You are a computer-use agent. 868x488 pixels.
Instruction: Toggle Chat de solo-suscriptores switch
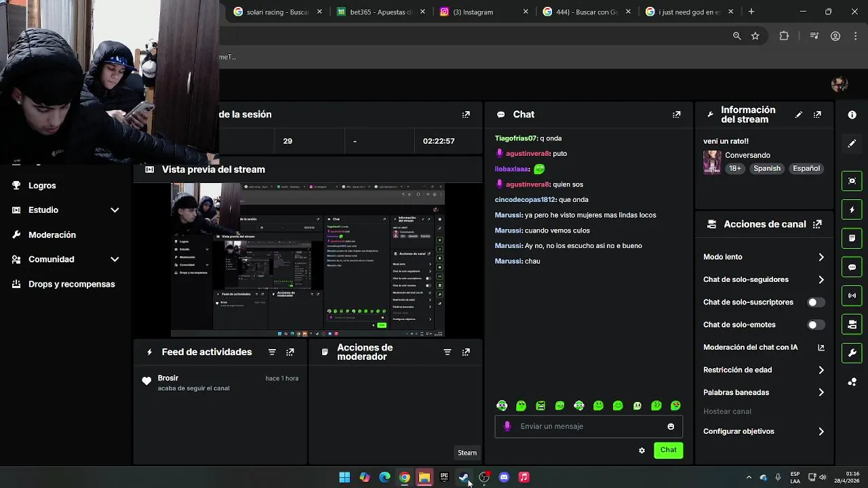pos(816,302)
